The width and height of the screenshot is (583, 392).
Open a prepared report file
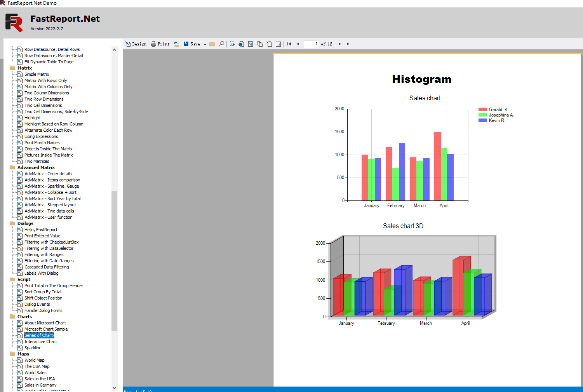tap(176, 44)
